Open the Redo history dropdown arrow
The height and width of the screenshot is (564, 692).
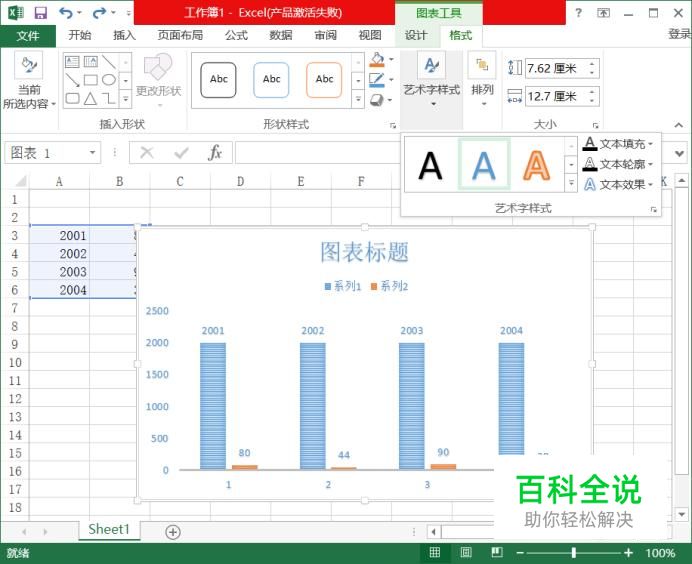[113, 13]
